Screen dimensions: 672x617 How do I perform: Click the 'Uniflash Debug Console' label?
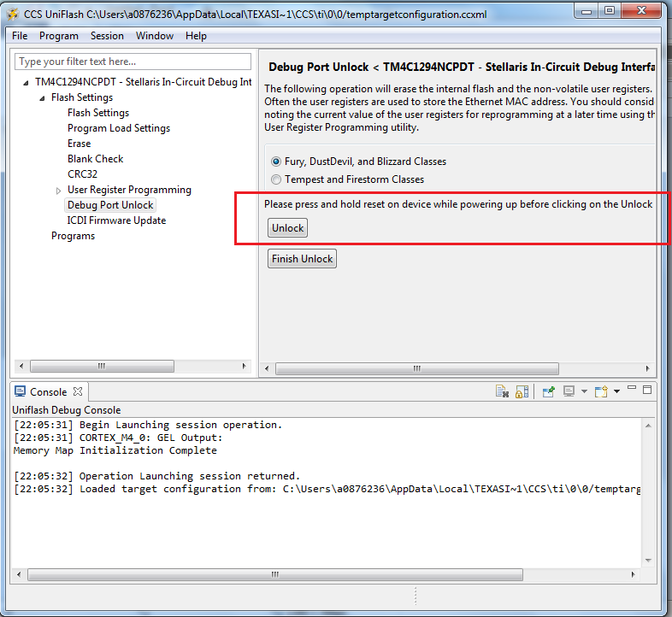[67, 410]
